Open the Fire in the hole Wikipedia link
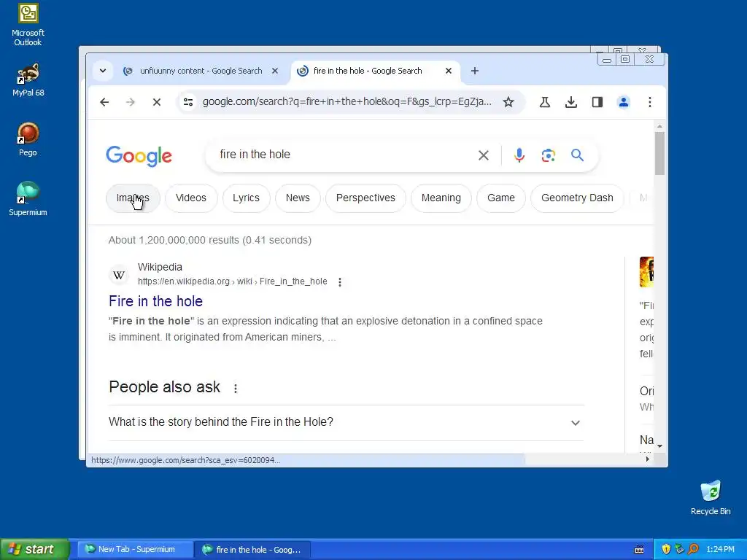The height and width of the screenshot is (560, 747). [x=156, y=301]
